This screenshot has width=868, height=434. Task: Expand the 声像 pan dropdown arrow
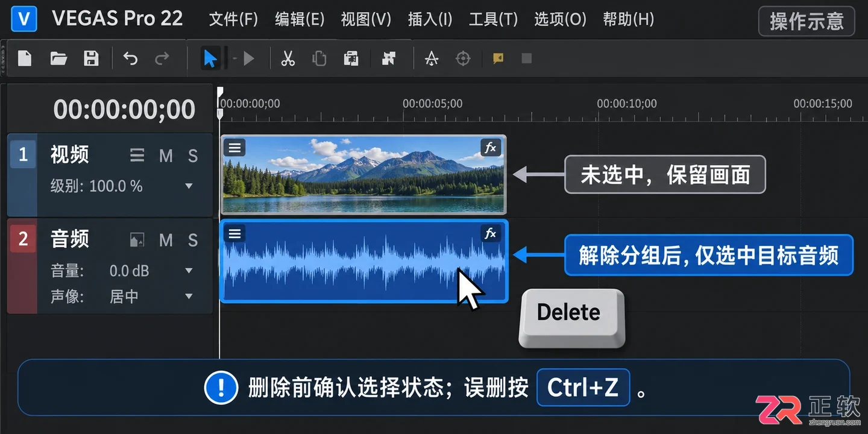click(x=189, y=296)
